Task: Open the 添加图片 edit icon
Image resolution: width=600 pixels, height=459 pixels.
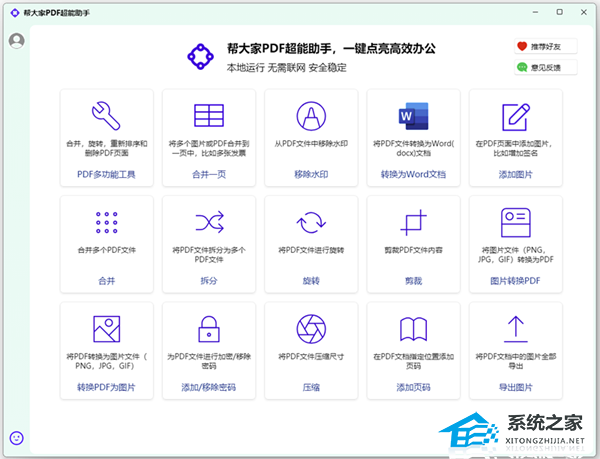Action: (516, 115)
